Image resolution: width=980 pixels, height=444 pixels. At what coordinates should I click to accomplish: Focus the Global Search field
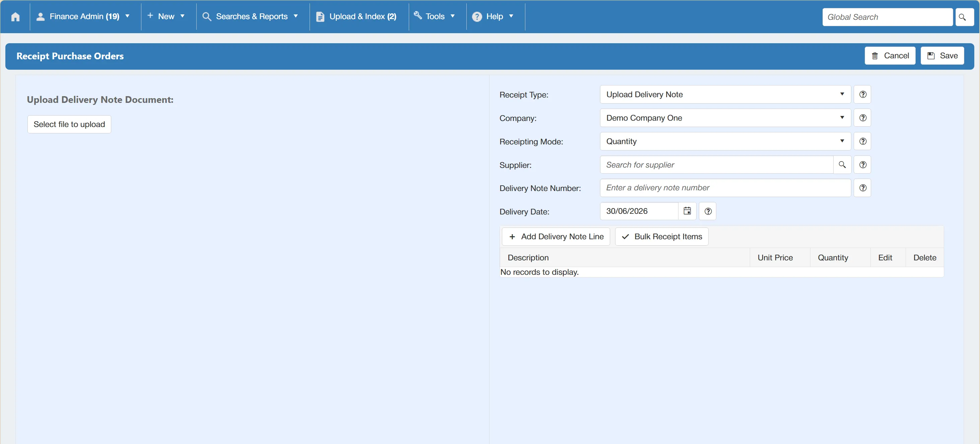tap(887, 17)
